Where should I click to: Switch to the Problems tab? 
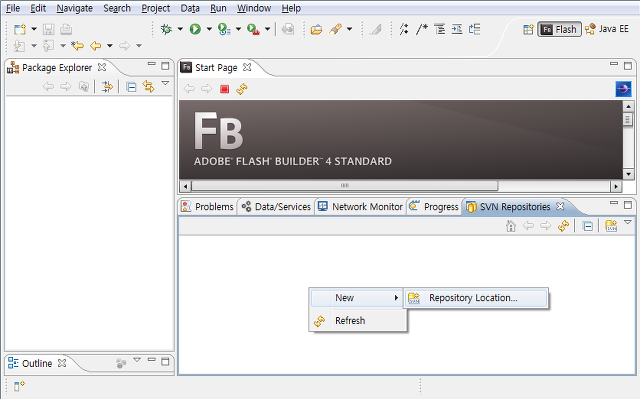click(x=207, y=207)
